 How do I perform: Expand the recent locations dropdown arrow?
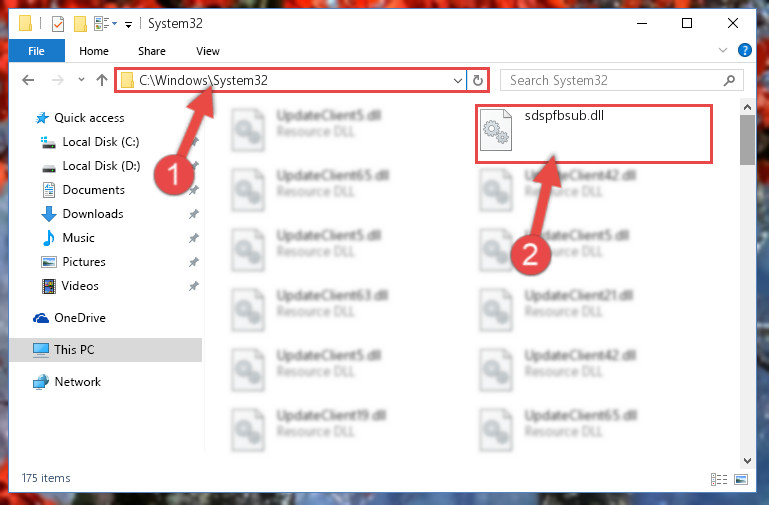point(81,79)
